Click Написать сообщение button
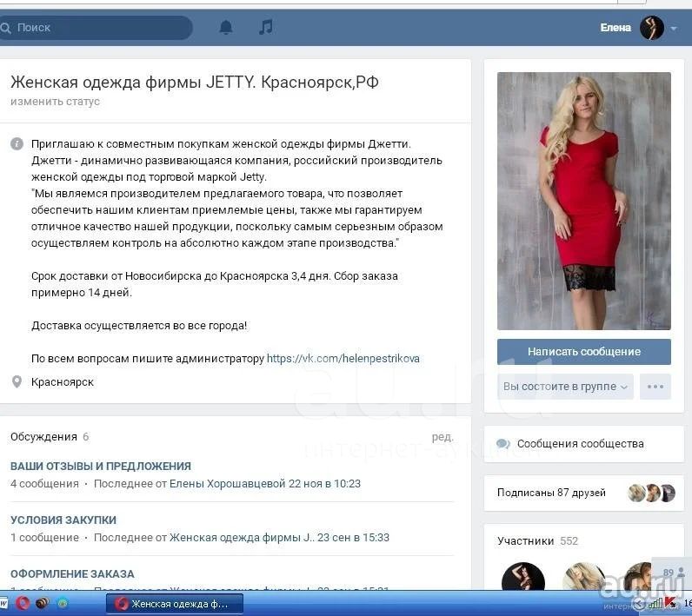The height and width of the screenshot is (616, 692). [x=584, y=351]
